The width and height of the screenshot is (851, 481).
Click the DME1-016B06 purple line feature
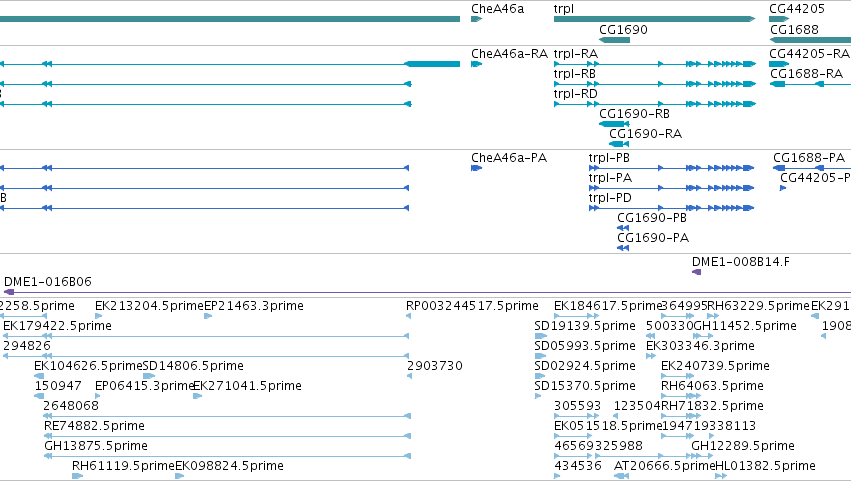pyautogui.click(x=427, y=292)
